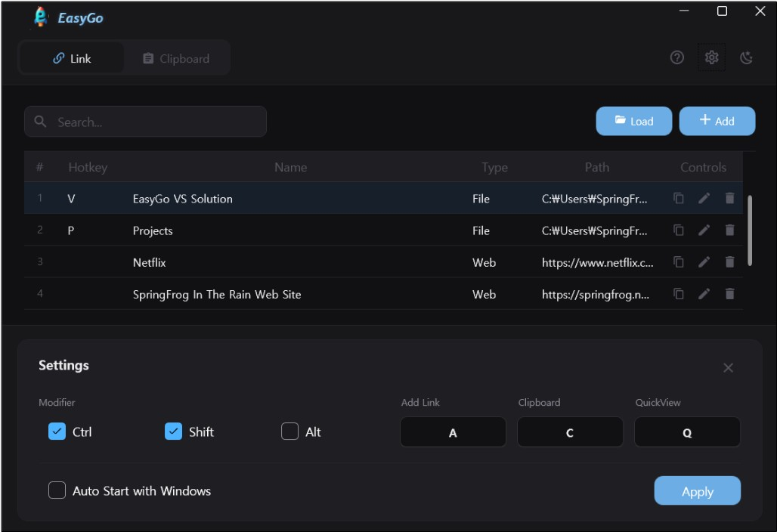
Task: Click the https://www.netflix.c... path cell
Action: click(x=598, y=262)
